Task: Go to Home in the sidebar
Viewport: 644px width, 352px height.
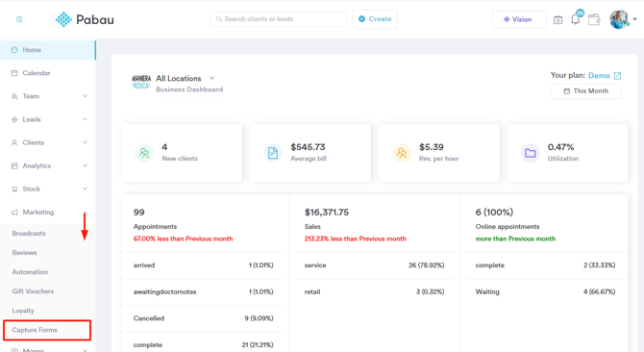Action: [48, 50]
